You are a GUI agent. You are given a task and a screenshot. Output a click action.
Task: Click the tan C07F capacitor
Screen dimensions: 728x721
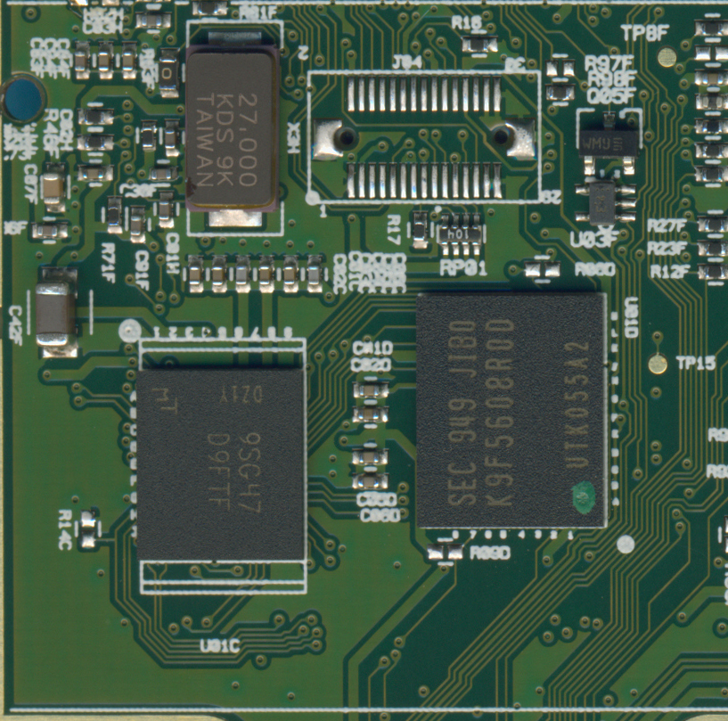(x=53, y=189)
